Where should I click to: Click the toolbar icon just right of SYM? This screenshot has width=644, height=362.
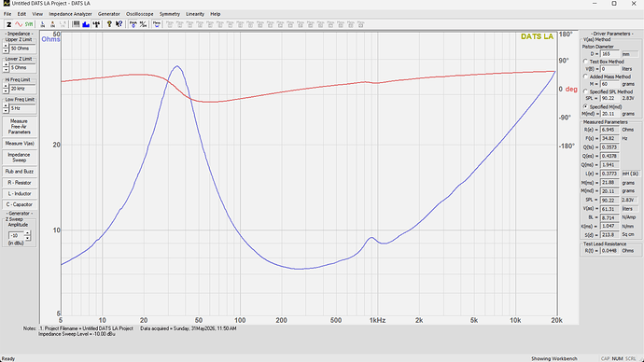pyautogui.click(x=43, y=24)
